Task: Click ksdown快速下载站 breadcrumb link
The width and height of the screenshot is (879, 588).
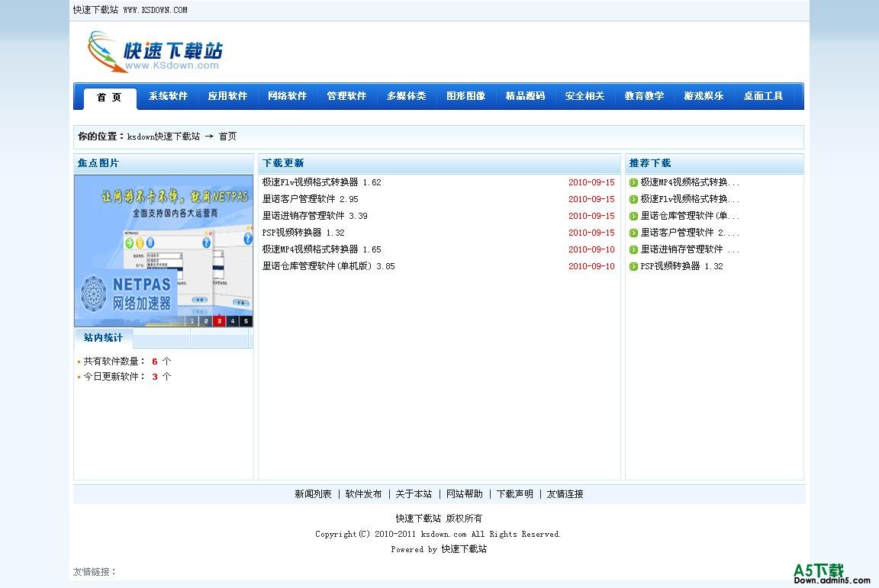Action: pos(163,137)
